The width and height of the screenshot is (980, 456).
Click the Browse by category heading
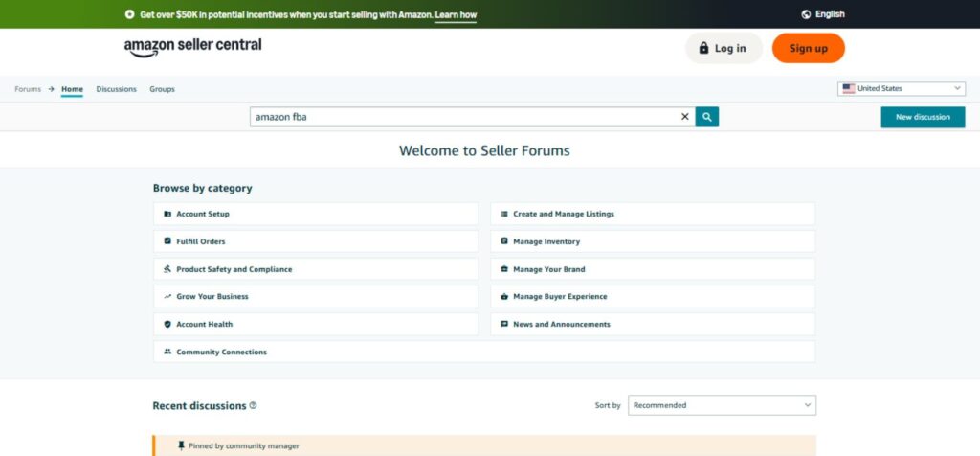pyautogui.click(x=203, y=189)
